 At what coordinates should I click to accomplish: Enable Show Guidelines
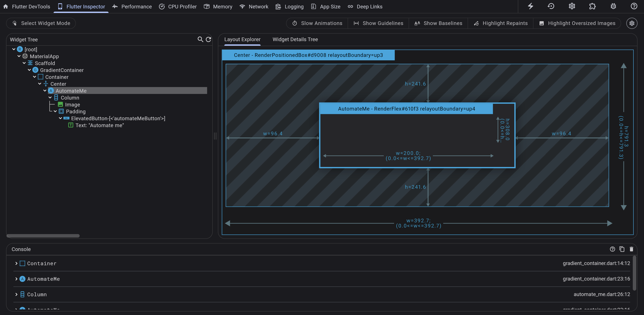[378, 23]
